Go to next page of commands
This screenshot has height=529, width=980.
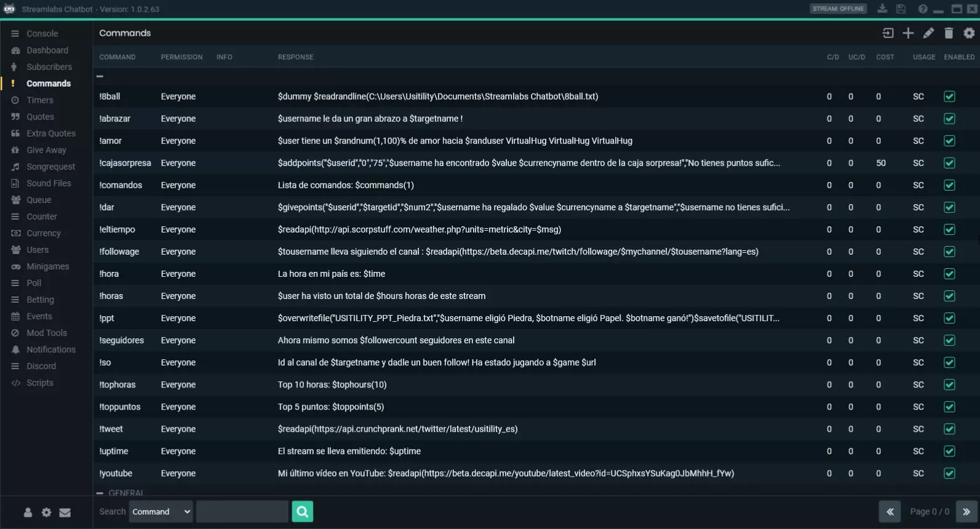(x=966, y=512)
